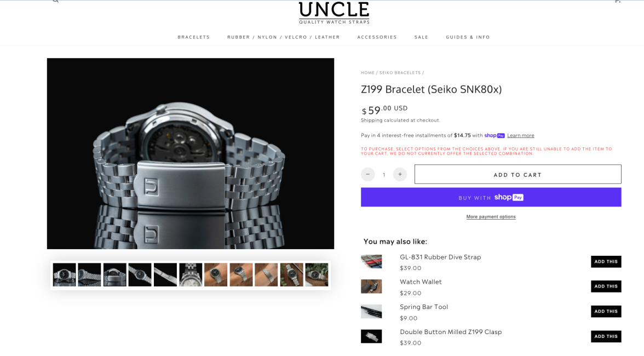Viewport: 644px width, 356px height.
Task: Open the Shipping policy link
Action: click(371, 120)
